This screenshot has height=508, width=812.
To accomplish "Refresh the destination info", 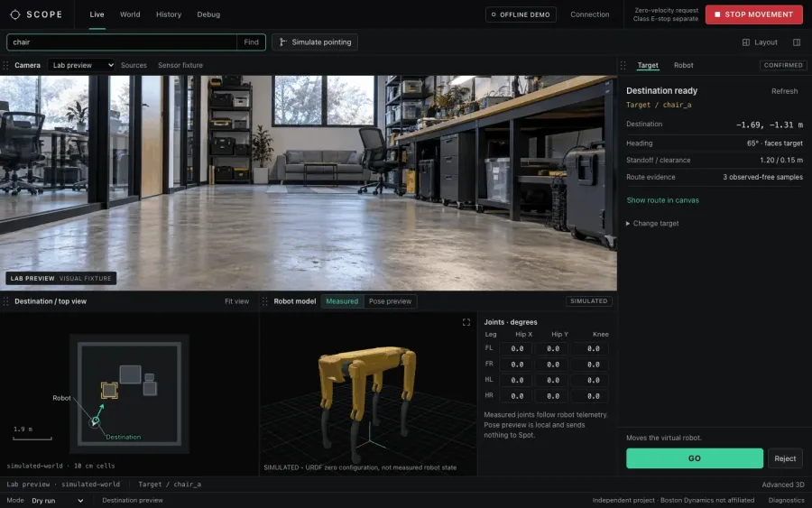I will (x=785, y=91).
